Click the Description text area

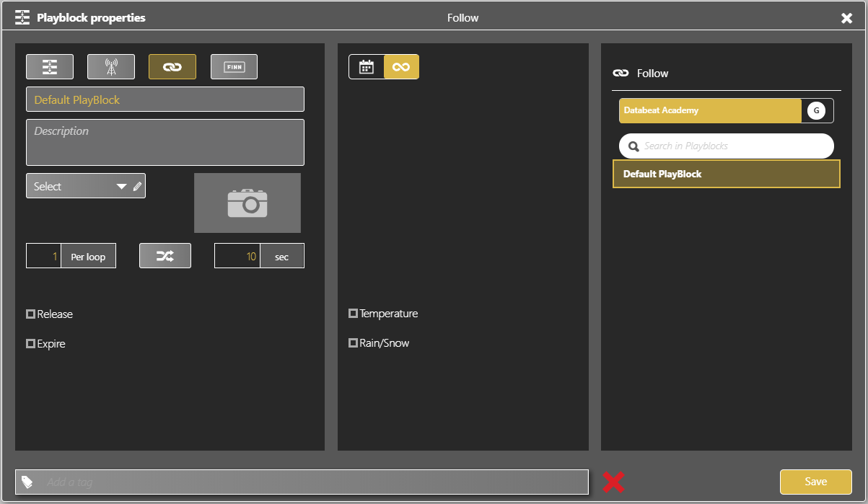[x=165, y=143]
